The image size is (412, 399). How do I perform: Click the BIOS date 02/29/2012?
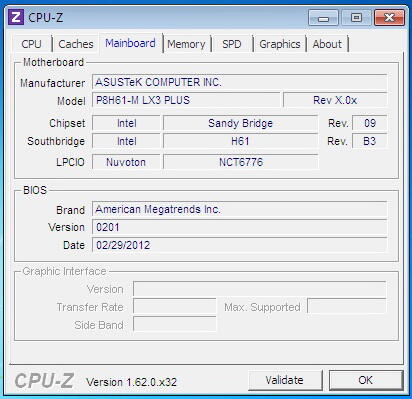pyautogui.click(x=239, y=245)
